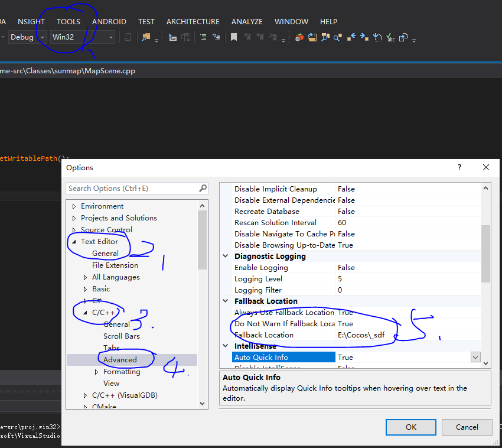Click OK in the Options dialog
This screenshot has width=502, height=448.
pyautogui.click(x=411, y=427)
